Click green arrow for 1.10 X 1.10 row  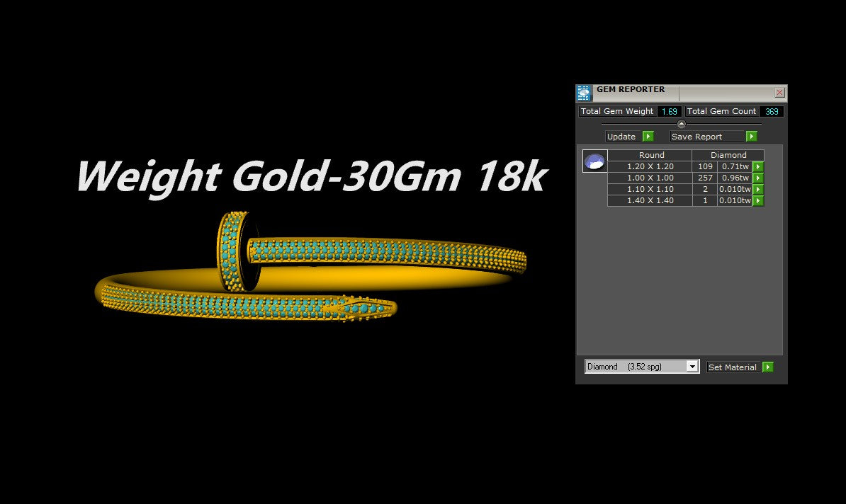point(758,190)
